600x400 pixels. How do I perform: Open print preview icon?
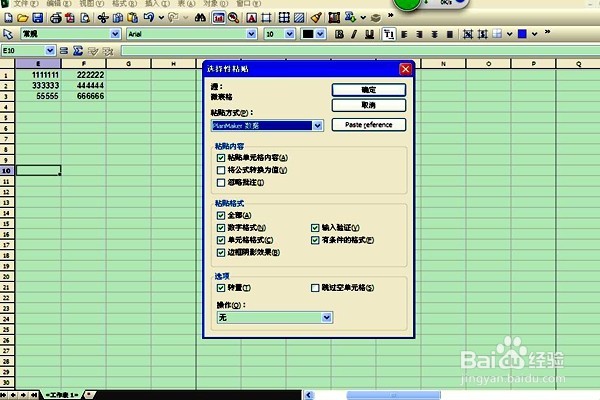tap(85, 18)
